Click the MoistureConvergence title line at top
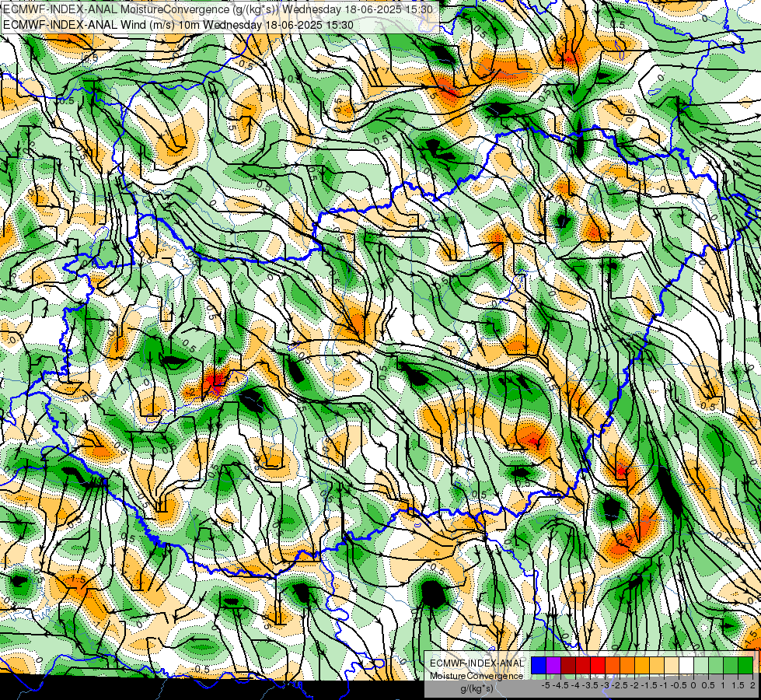761x700 pixels. pyautogui.click(x=218, y=9)
